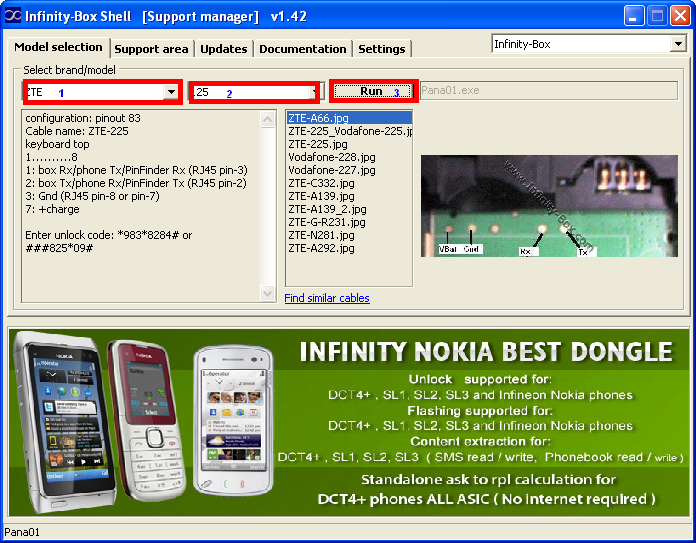Screen dimensions: 696x543
Task: Click the circuit board pinout image
Action: (x=549, y=206)
